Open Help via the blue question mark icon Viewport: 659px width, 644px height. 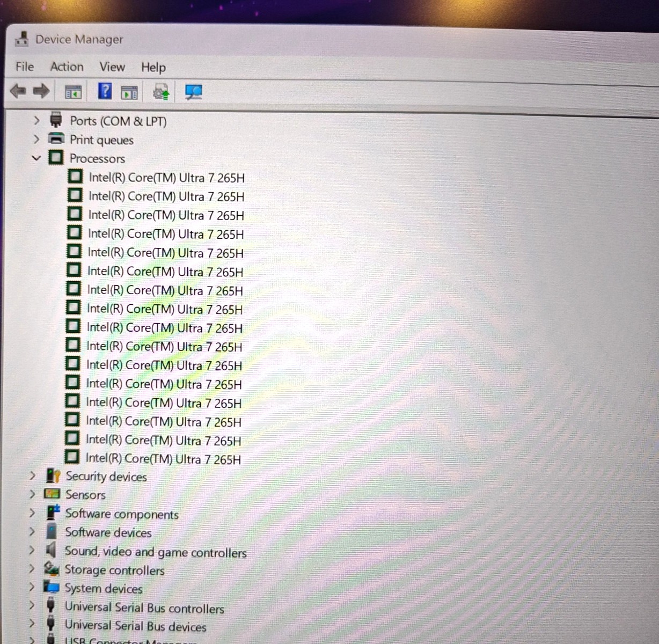click(105, 90)
